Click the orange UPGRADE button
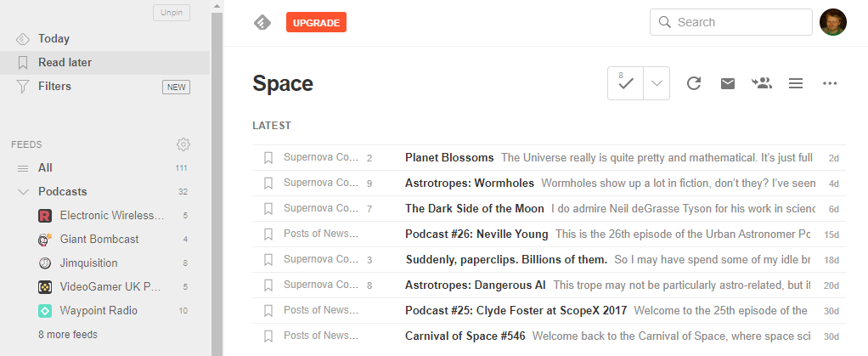Screen dimensions: 868x356 point(316,23)
